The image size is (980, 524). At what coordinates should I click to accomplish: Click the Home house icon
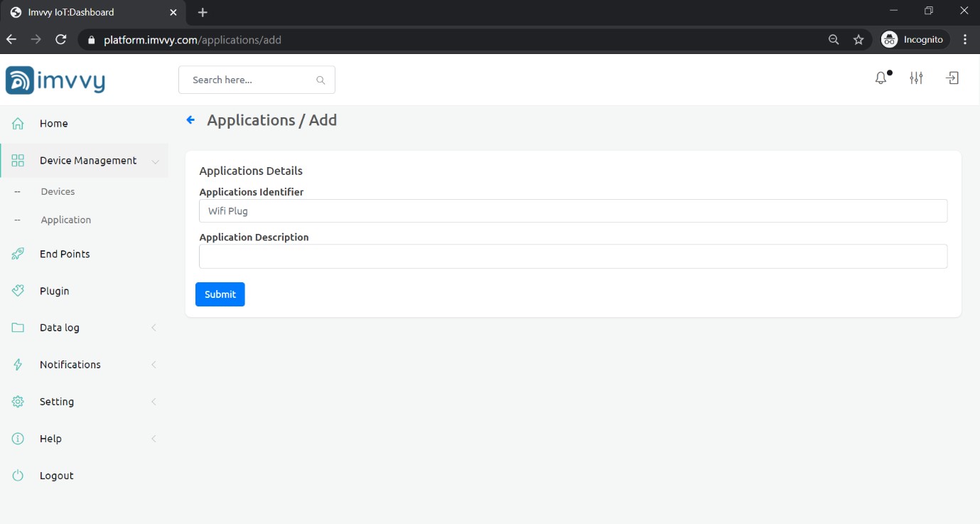tap(18, 124)
